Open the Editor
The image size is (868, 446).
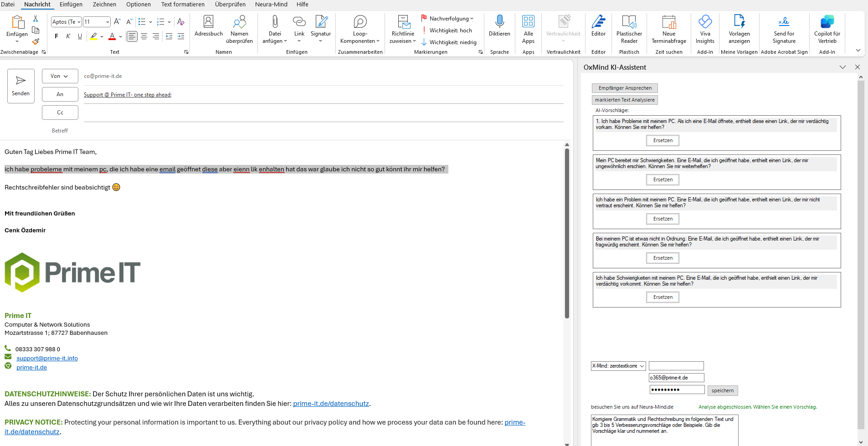598,26
